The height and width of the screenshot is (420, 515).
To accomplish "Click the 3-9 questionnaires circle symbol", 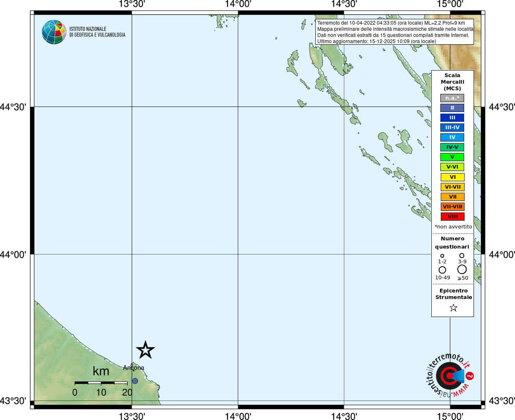I will 462,256.
